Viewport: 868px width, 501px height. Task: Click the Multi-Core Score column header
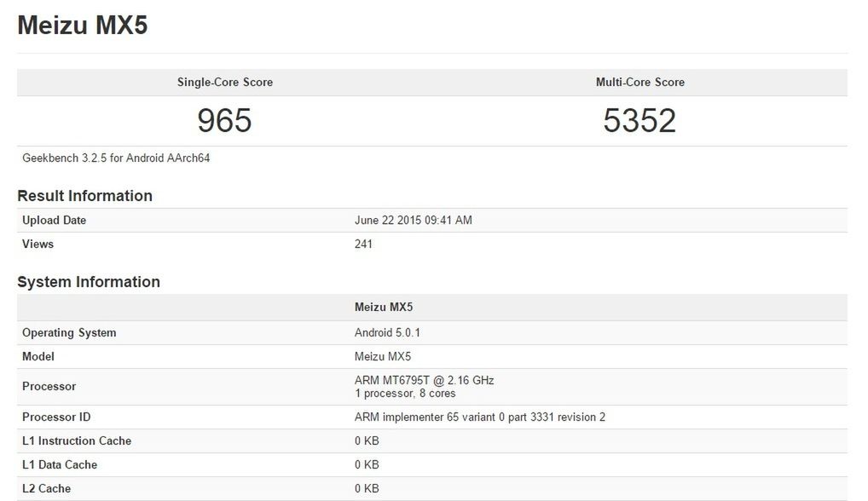tap(639, 82)
